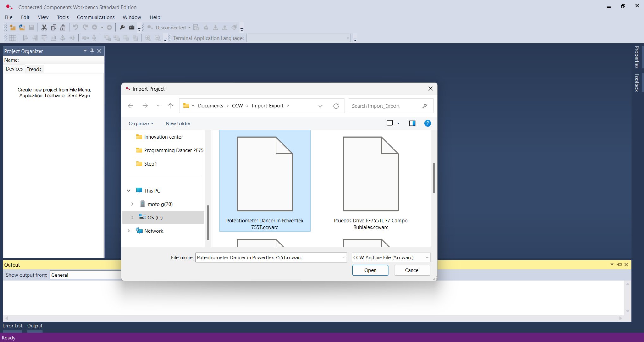The width and height of the screenshot is (644, 342).
Task: Click the Download arrow icon in toolbar
Action: [215, 28]
